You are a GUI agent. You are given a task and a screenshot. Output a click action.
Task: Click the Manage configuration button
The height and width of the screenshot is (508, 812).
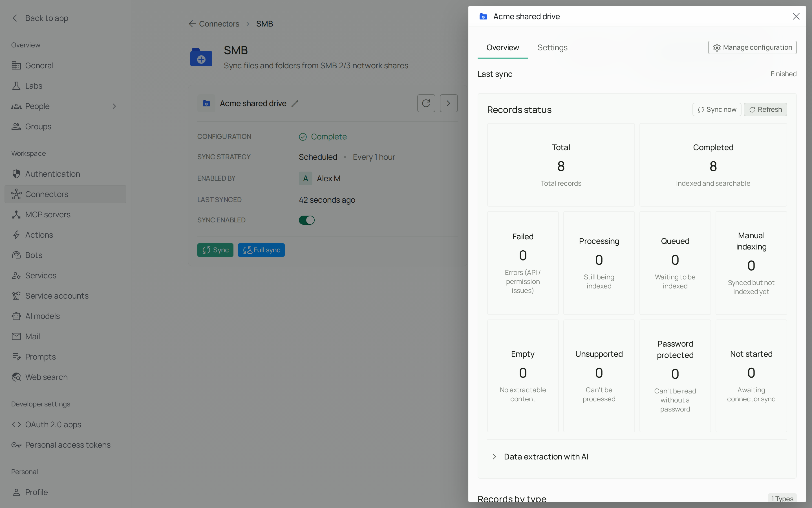coord(752,47)
